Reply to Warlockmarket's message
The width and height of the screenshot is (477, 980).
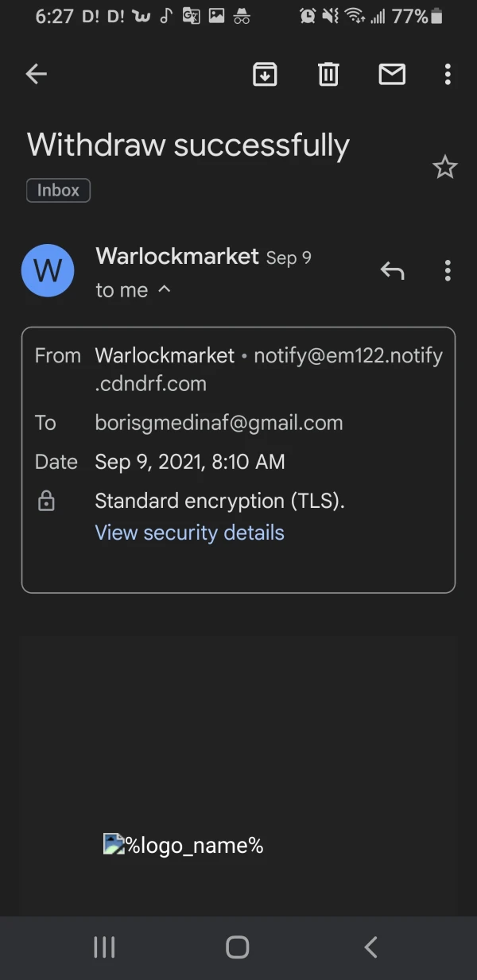click(x=392, y=271)
